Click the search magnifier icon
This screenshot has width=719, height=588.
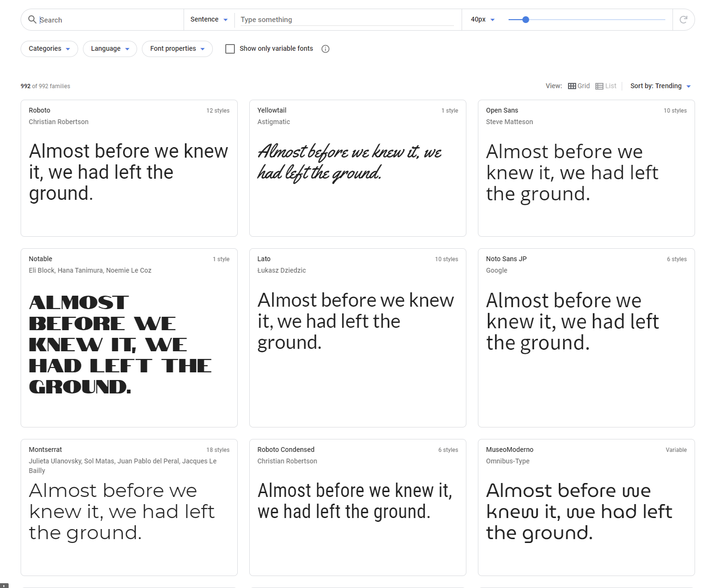pos(32,20)
